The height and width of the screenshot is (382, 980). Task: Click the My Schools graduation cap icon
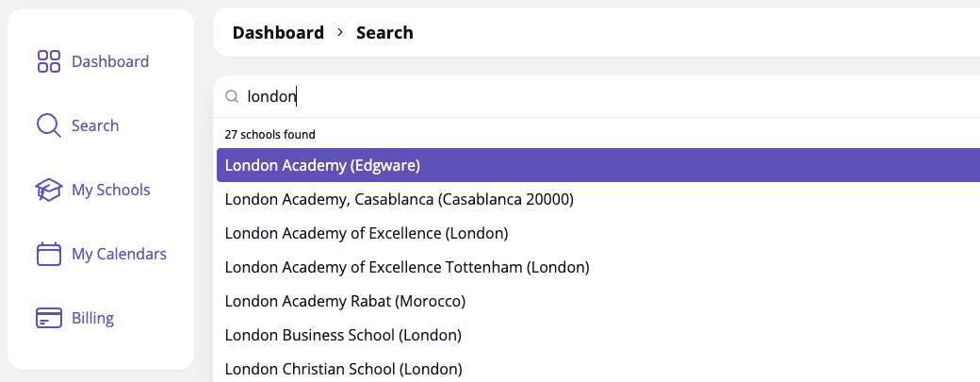click(48, 190)
